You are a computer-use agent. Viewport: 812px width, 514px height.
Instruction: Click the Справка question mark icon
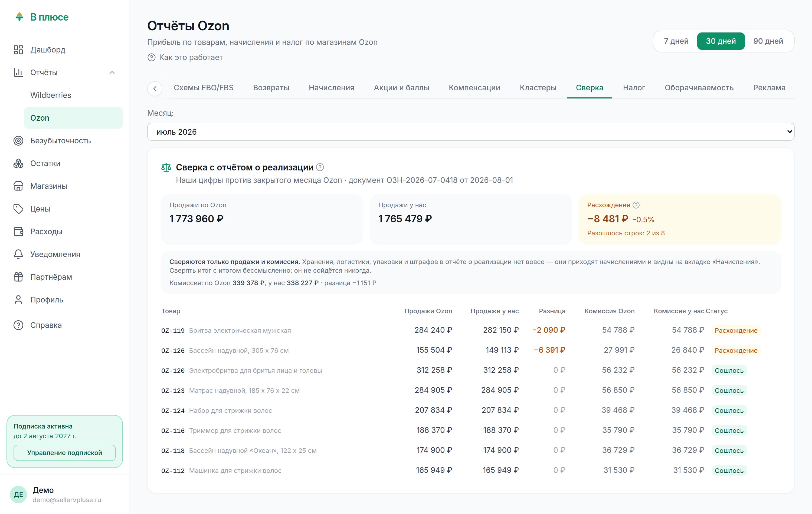[18, 325]
